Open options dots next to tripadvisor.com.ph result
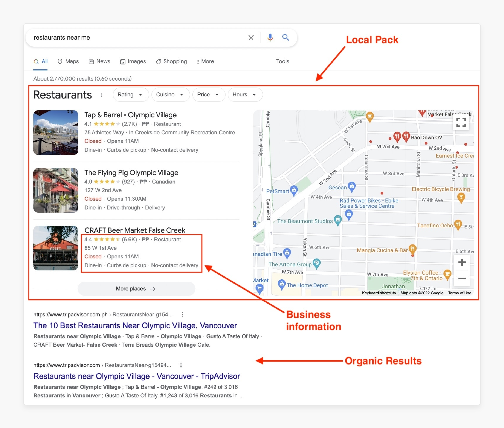The height and width of the screenshot is (428, 504). click(182, 315)
